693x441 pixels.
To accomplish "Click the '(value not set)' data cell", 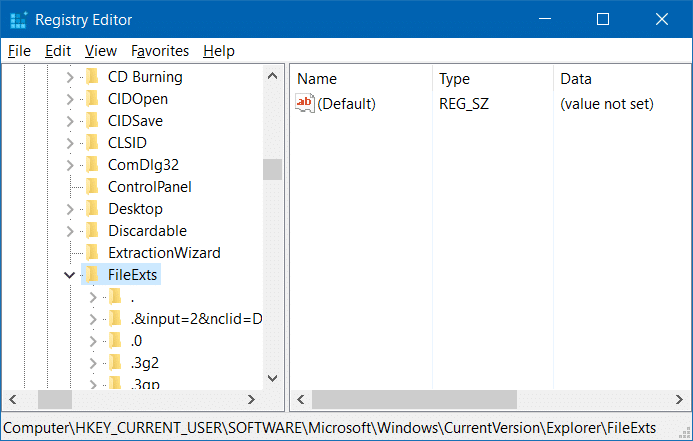I will pos(607,104).
